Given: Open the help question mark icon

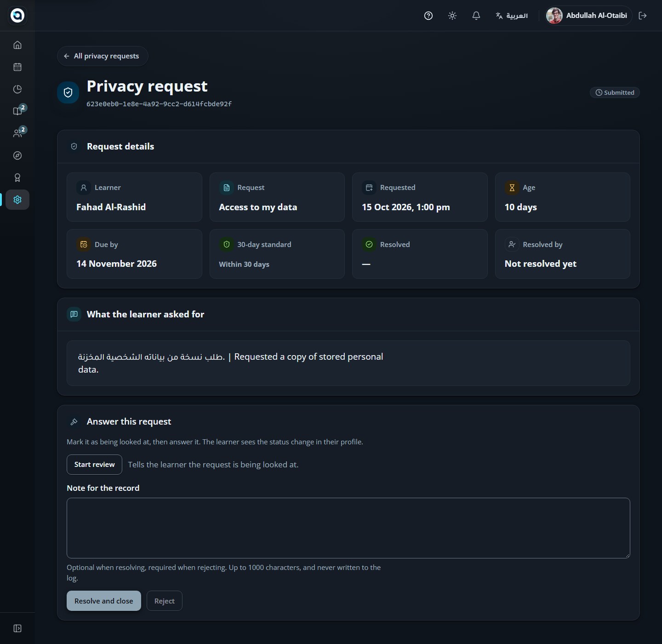Looking at the screenshot, I should [x=428, y=16].
